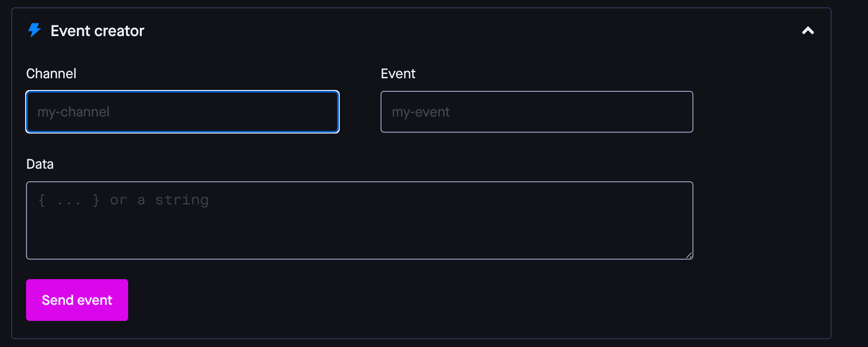This screenshot has height=347, width=868.
Task: Click the upward chevron icon at top right
Action: (x=808, y=30)
